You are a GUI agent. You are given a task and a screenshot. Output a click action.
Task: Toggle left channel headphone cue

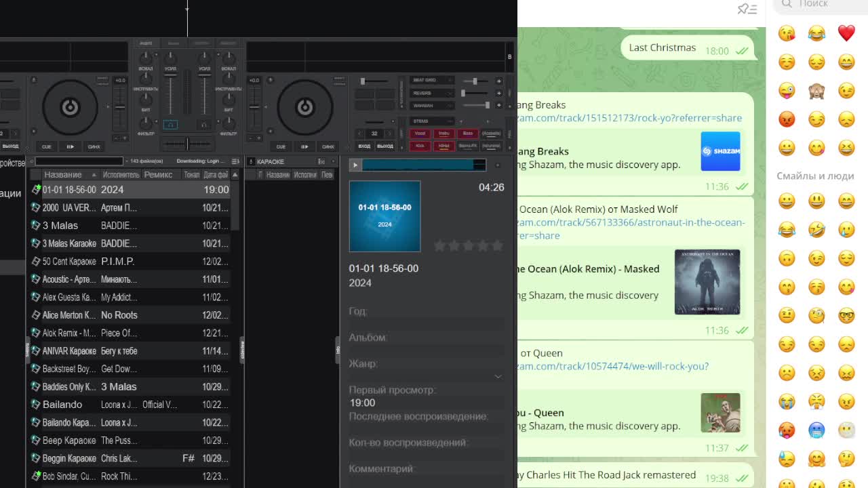point(170,125)
